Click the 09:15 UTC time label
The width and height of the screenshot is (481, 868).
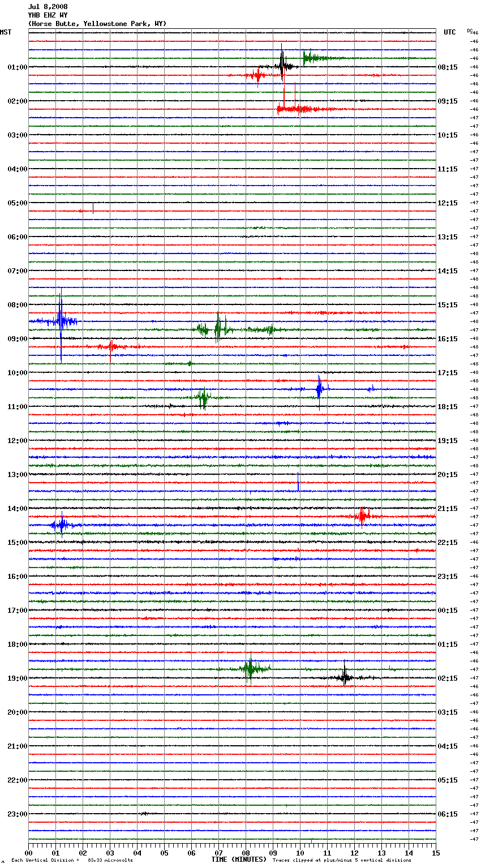[448, 101]
